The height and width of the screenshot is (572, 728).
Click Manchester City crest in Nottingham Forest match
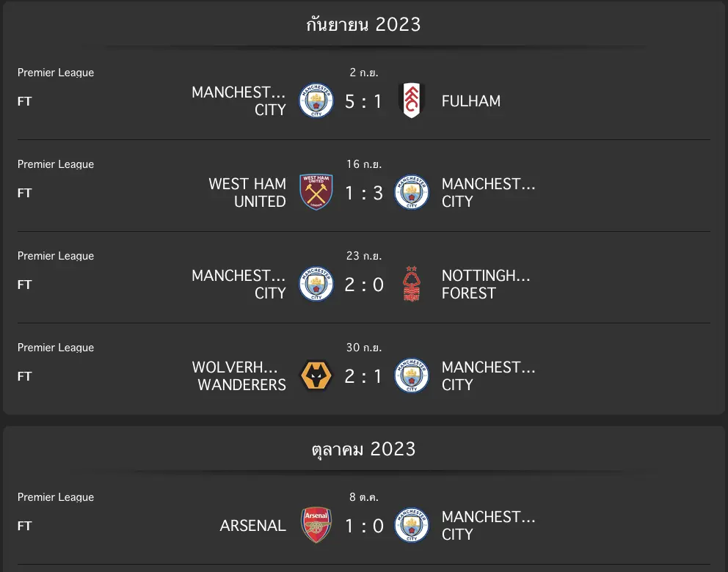click(316, 285)
